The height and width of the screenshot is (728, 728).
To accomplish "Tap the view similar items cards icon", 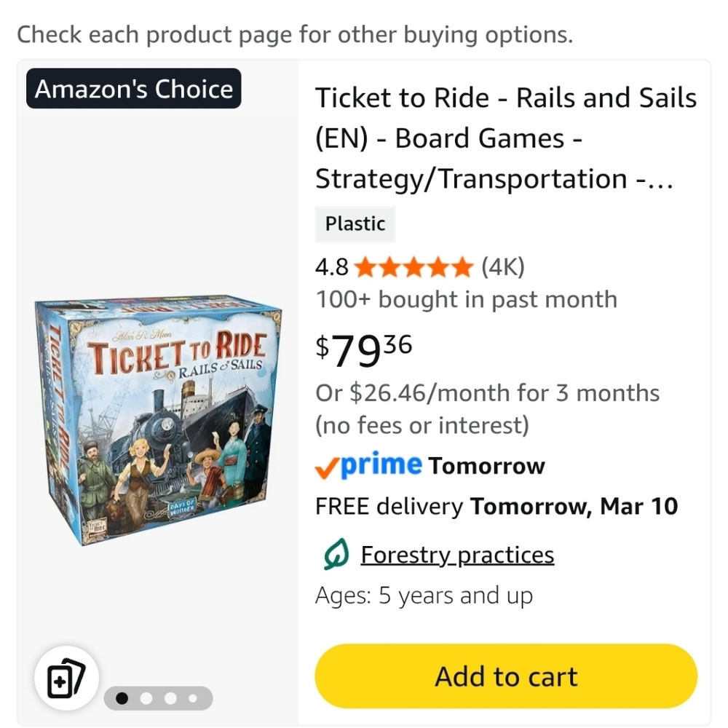I will (x=66, y=678).
